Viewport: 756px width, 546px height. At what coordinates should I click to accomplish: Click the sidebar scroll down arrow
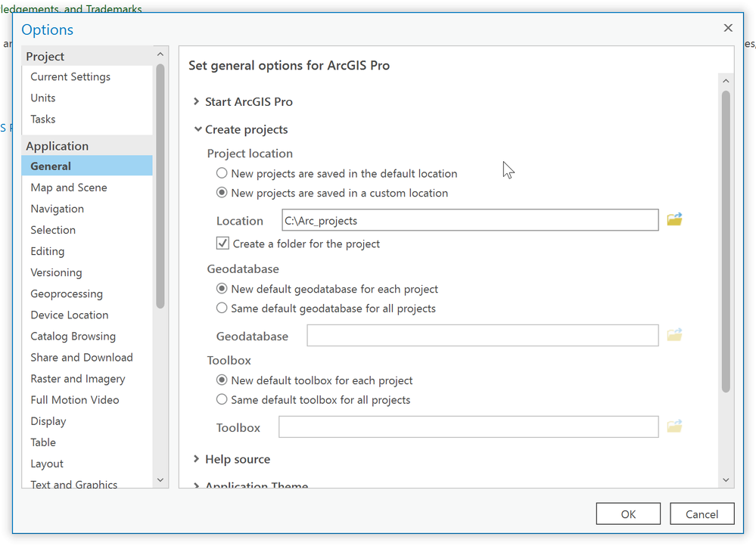160,479
